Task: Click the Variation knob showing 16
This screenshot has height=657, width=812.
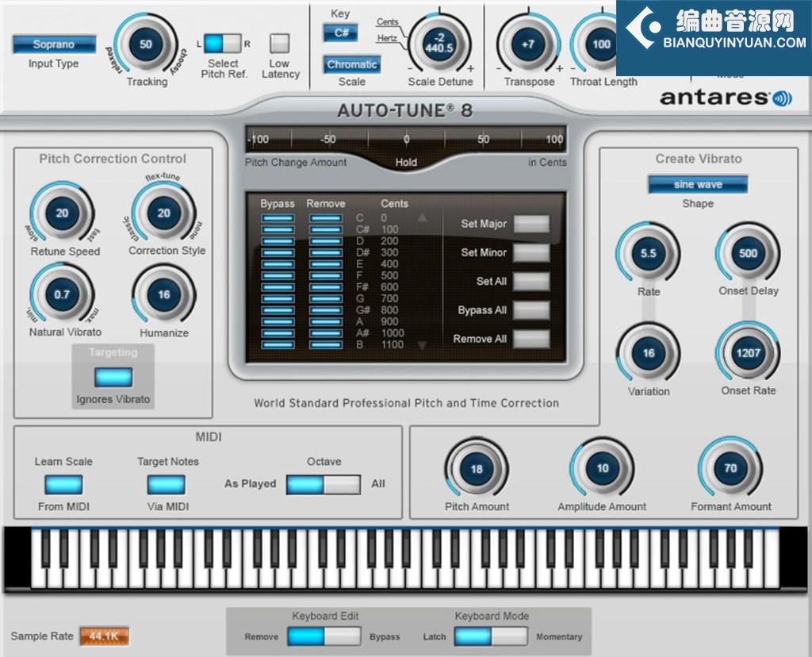Action: pyautogui.click(x=648, y=353)
